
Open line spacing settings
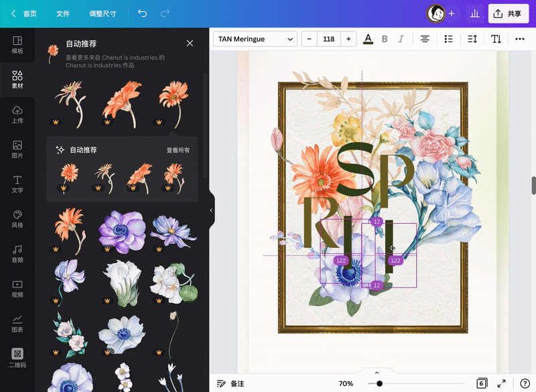472,39
